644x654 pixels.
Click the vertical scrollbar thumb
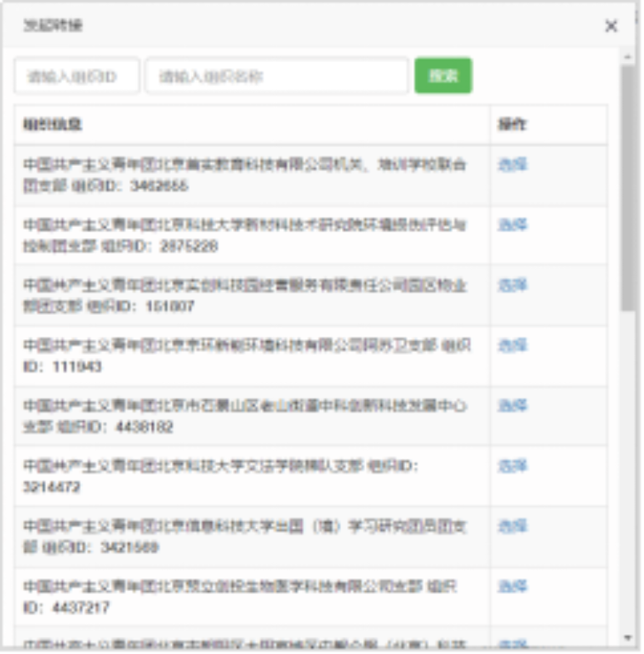point(628,187)
